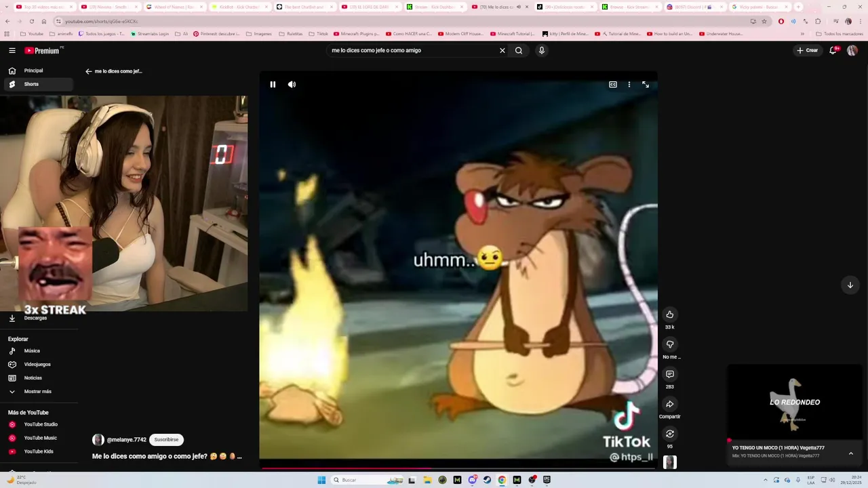
Task: Click the Crear button
Action: [x=807, y=50]
